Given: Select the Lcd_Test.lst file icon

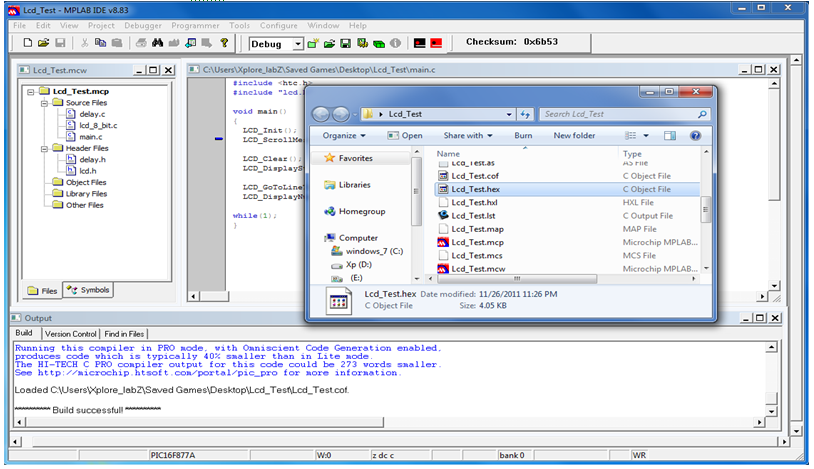Looking at the screenshot, I should tap(443, 215).
